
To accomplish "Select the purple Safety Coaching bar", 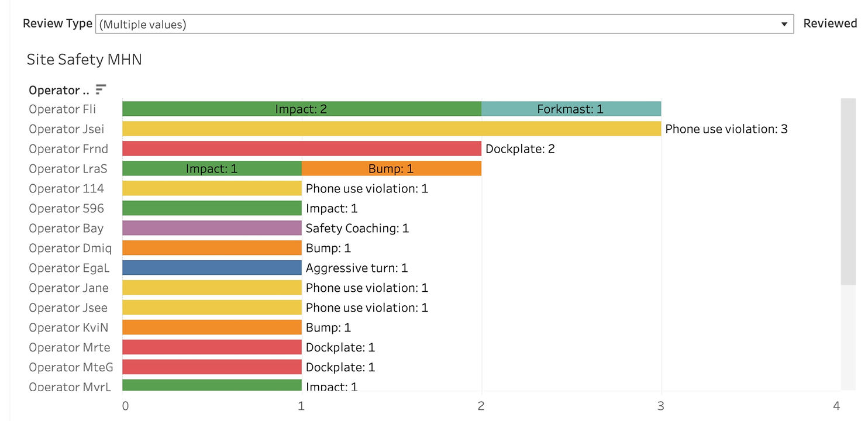I will point(212,229).
